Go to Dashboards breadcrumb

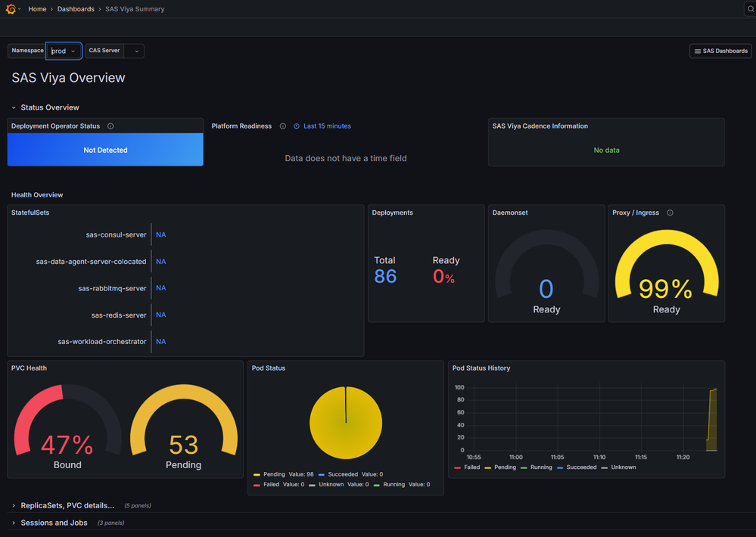pos(76,9)
